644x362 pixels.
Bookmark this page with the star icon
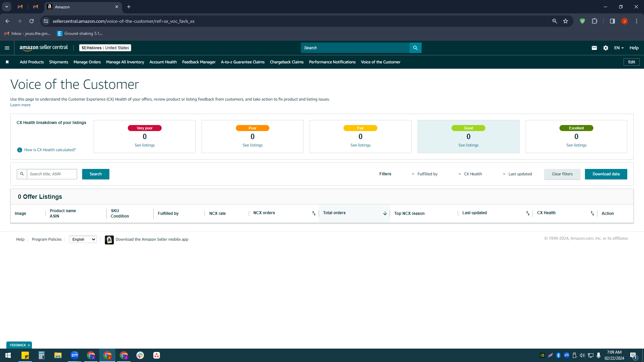click(x=566, y=21)
